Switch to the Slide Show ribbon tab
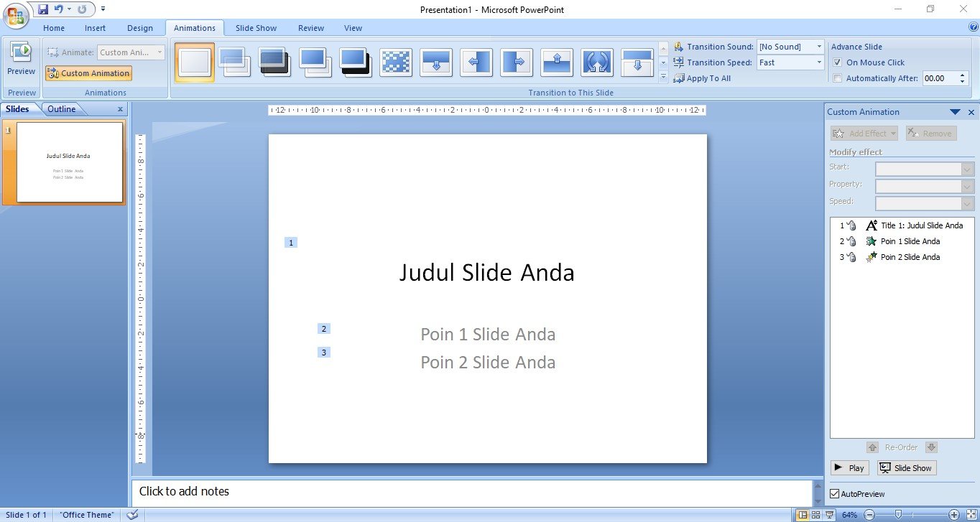The image size is (980, 522). tap(256, 27)
